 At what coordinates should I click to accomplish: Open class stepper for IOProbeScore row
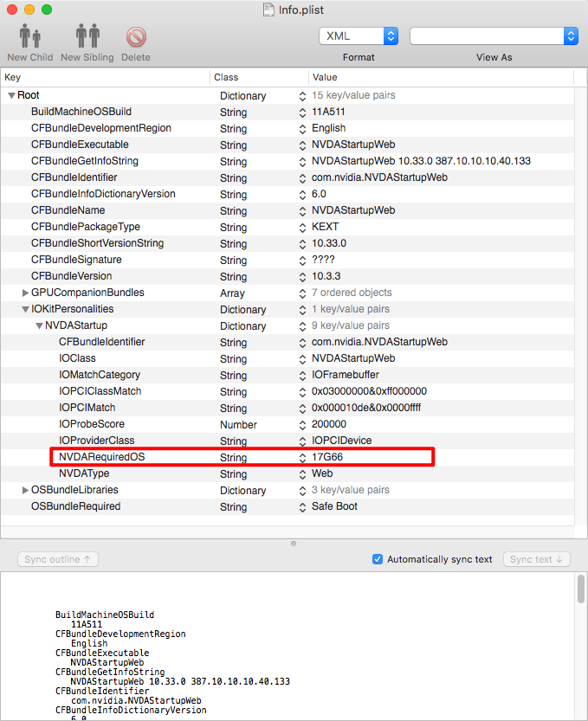[x=302, y=424]
